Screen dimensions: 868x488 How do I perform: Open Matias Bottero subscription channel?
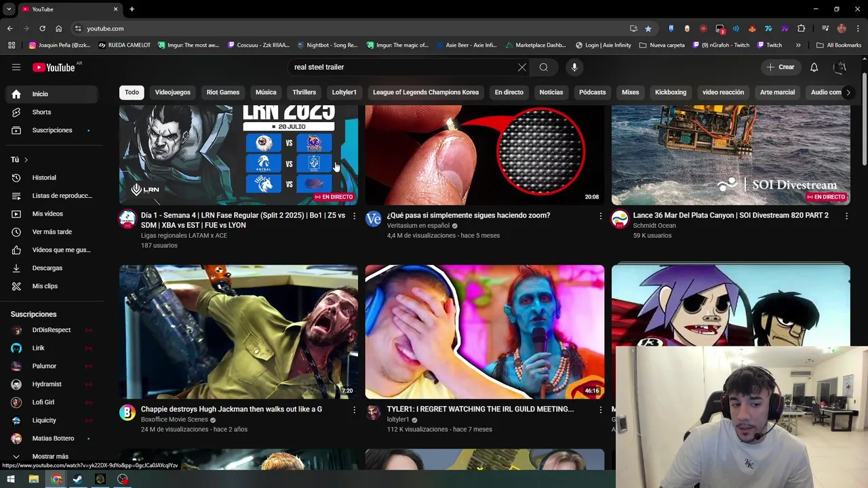[x=51, y=439]
